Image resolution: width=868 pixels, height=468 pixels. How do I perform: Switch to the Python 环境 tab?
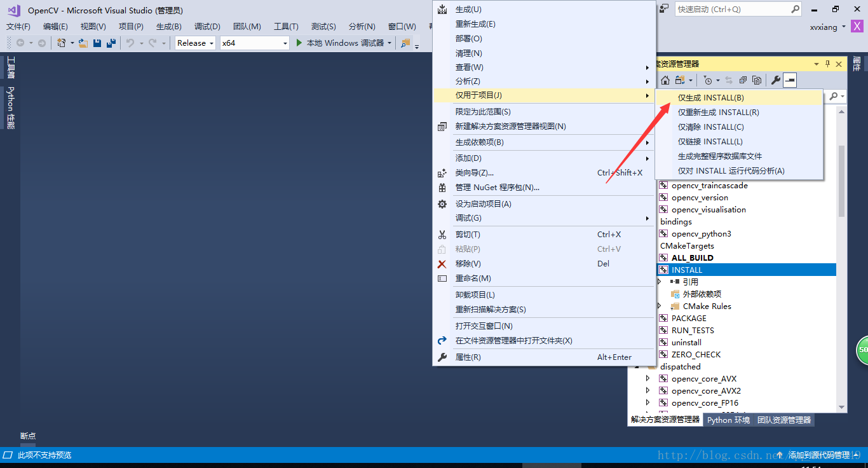728,420
